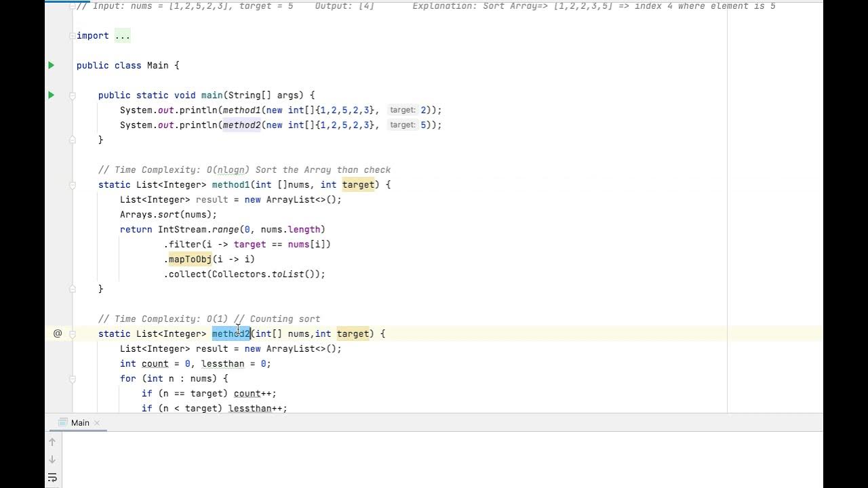Click 'nums.length' in the range call
The height and width of the screenshot is (488, 868).
click(290, 229)
